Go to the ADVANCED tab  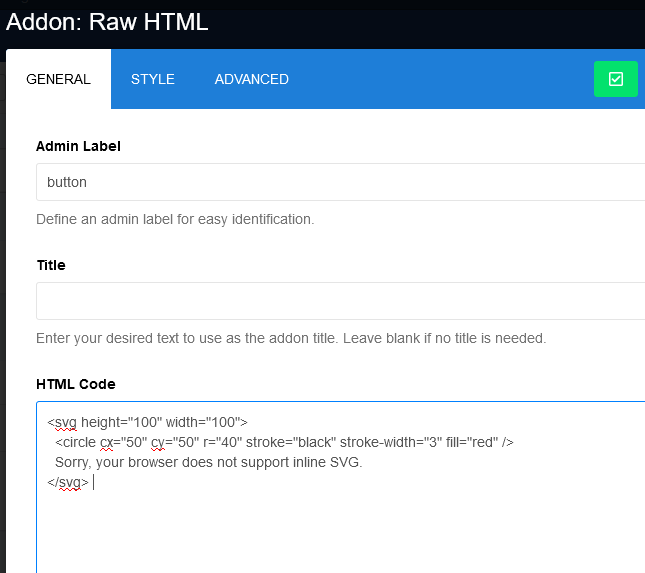click(251, 79)
